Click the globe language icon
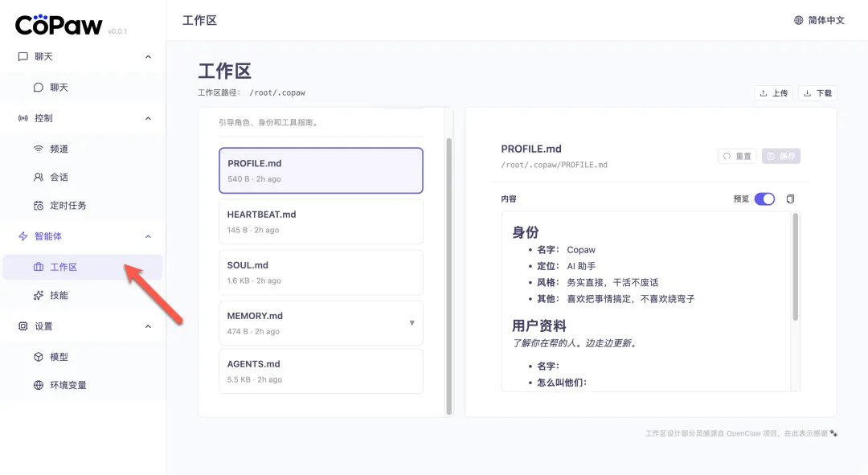Image resolution: width=868 pixels, height=475 pixels. 798,20
